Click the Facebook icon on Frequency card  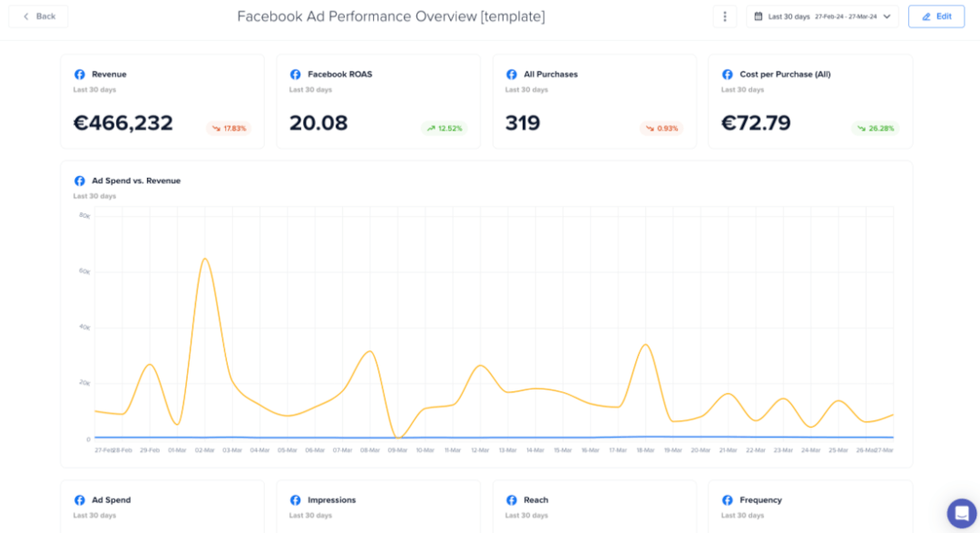(x=727, y=499)
